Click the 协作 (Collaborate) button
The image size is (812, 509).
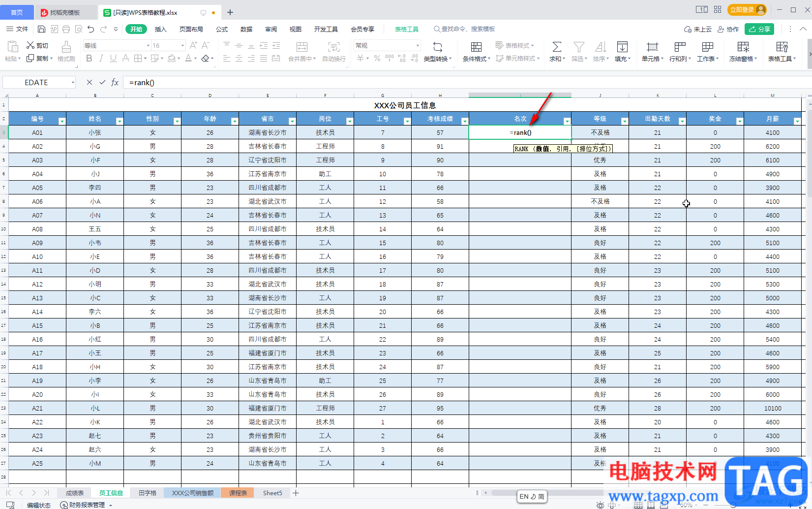tap(728, 29)
